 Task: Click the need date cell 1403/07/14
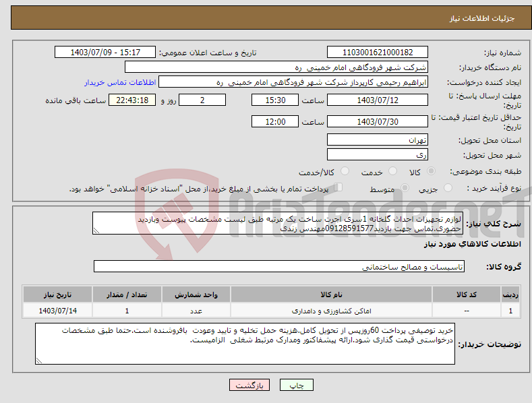pos(57,311)
